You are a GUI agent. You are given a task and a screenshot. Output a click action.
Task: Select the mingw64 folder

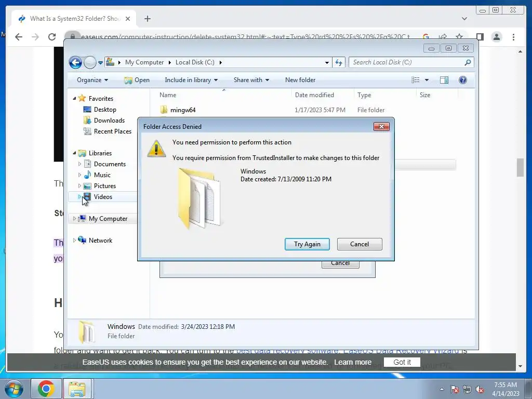click(183, 110)
